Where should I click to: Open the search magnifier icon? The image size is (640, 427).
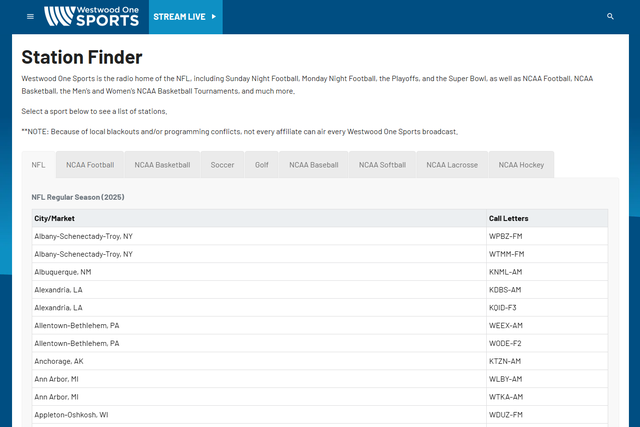[611, 17]
